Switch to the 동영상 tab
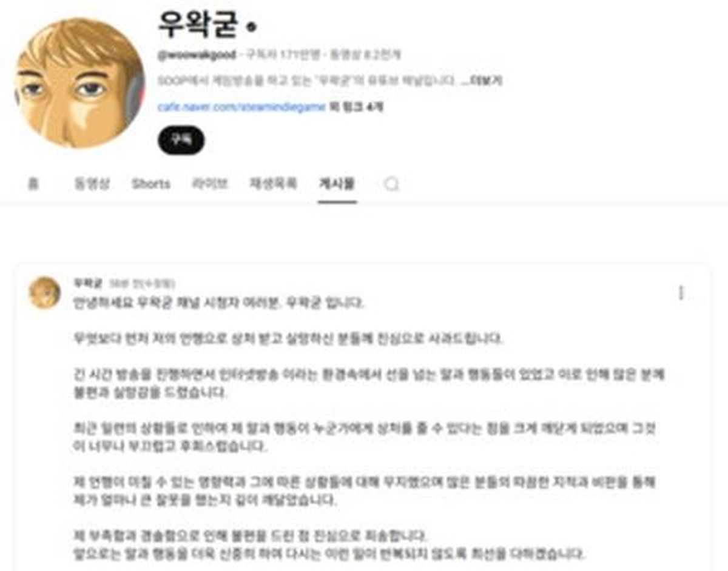728x571 pixels. click(x=92, y=184)
